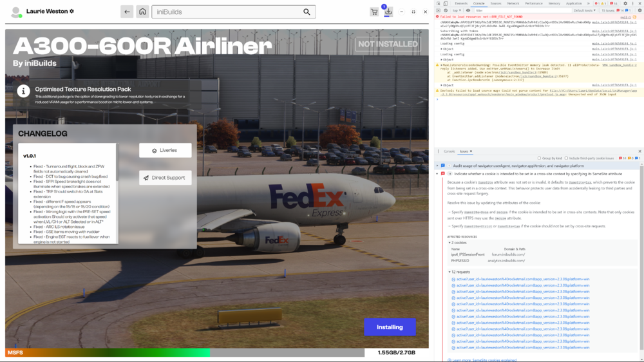
Task: Enable Include third-party cookie issues checkbox
Action: tap(566, 158)
